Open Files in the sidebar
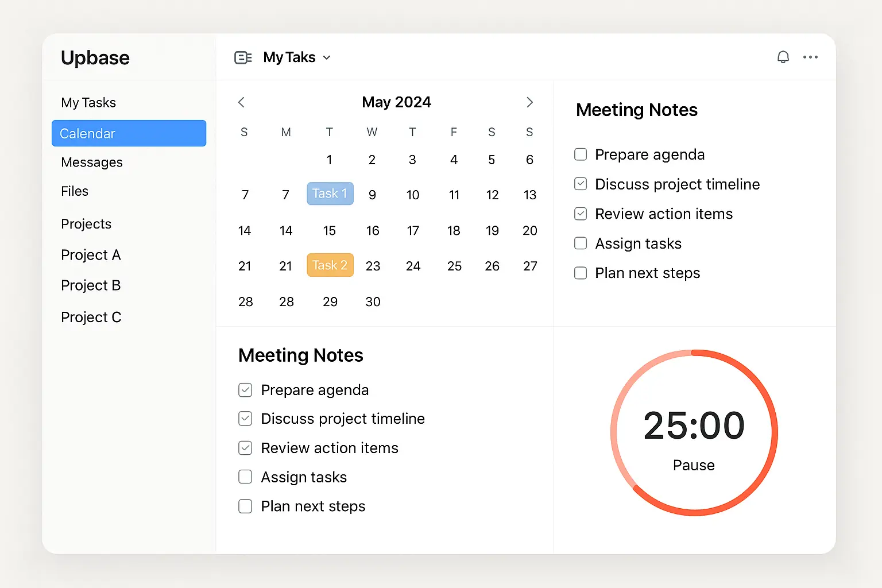Screen dimensions: 882x588 [75, 191]
